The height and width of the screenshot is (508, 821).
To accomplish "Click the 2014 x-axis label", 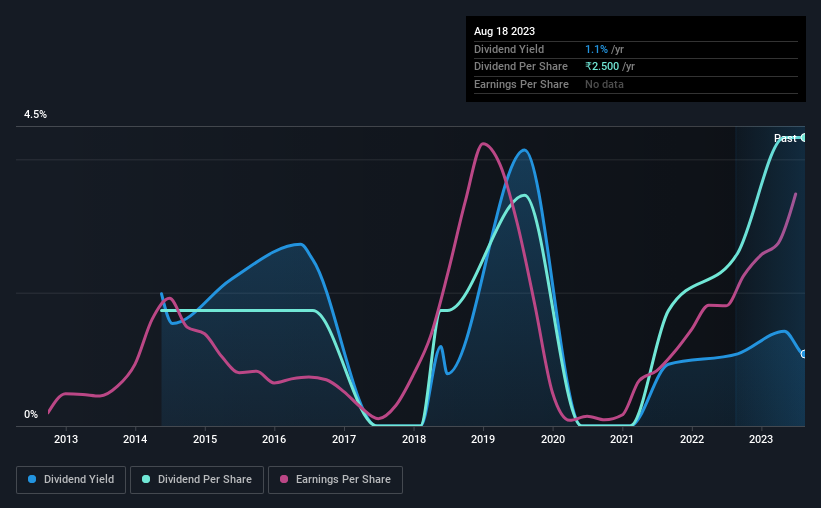I will (x=135, y=439).
